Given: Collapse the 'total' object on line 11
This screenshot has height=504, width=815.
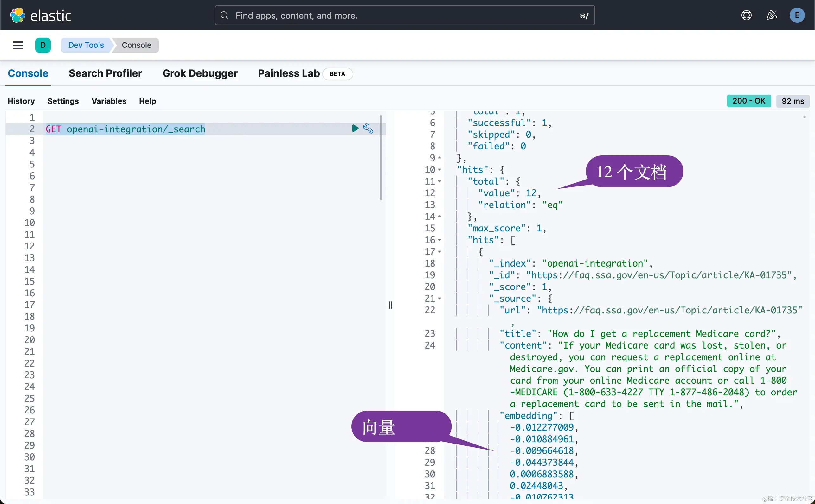Looking at the screenshot, I should pos(440,182).
